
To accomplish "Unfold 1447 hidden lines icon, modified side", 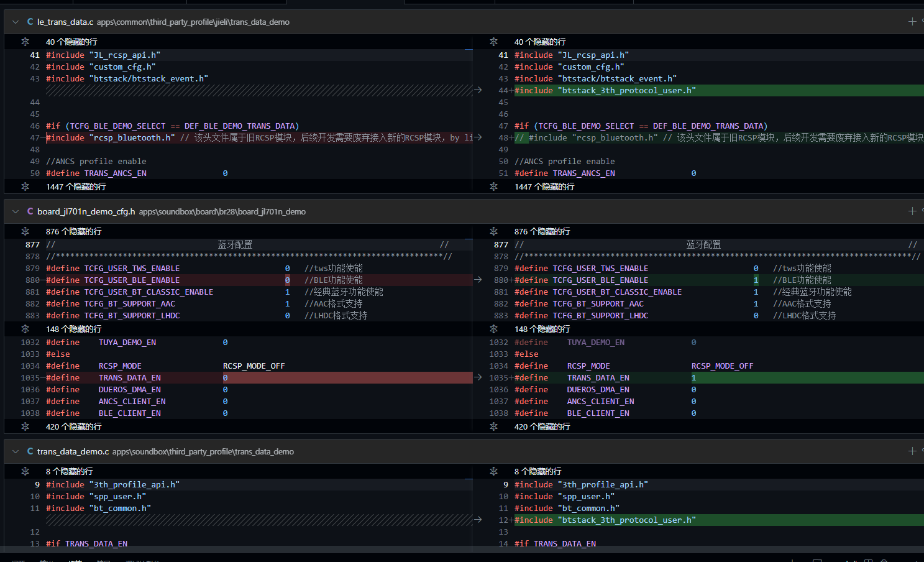I will pyautogui.click(x=493, y=187).
